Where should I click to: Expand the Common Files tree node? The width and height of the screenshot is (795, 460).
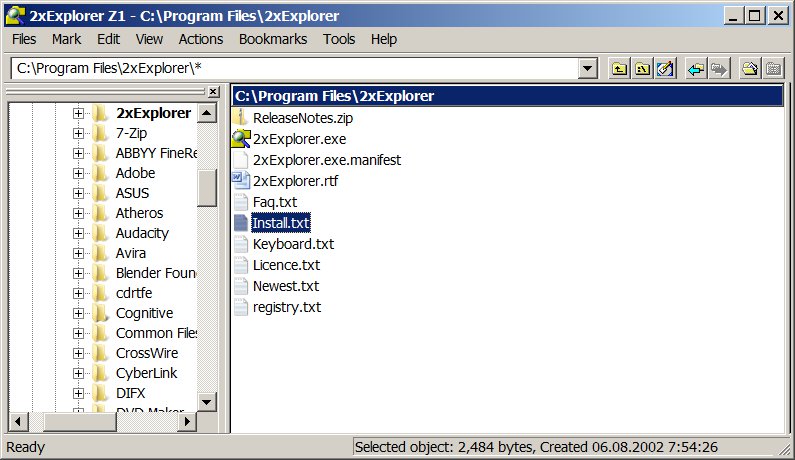[x=78, y=333]
